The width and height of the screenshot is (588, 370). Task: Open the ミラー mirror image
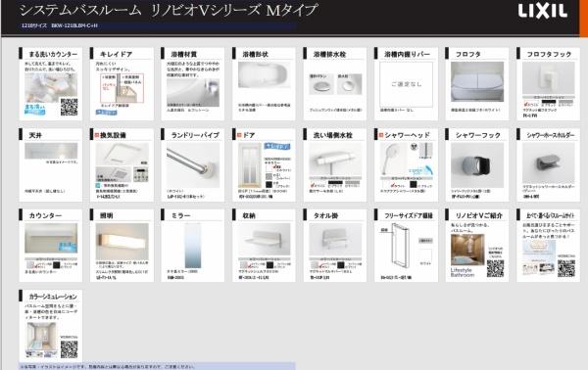193,246
